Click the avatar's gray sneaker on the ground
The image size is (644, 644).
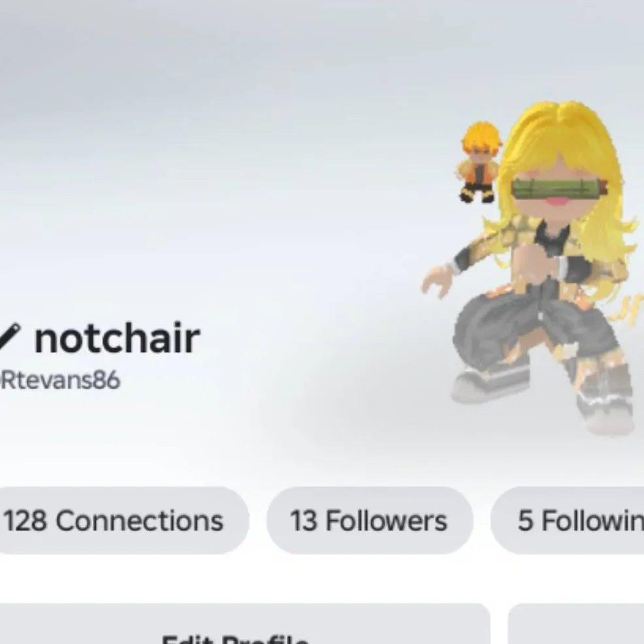tap(489, 383)
